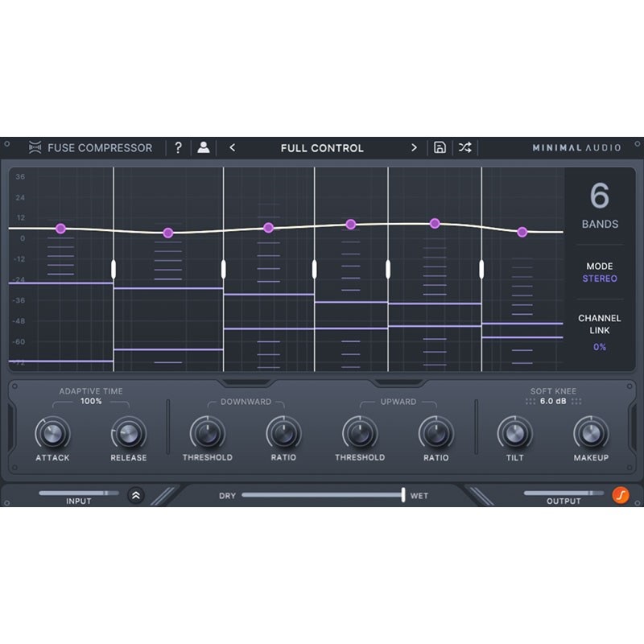Image resolution: width=644 pixels, height=644 pixels.
Task: Toggle the orange soft clip button
Action: (x=621, y=495)
